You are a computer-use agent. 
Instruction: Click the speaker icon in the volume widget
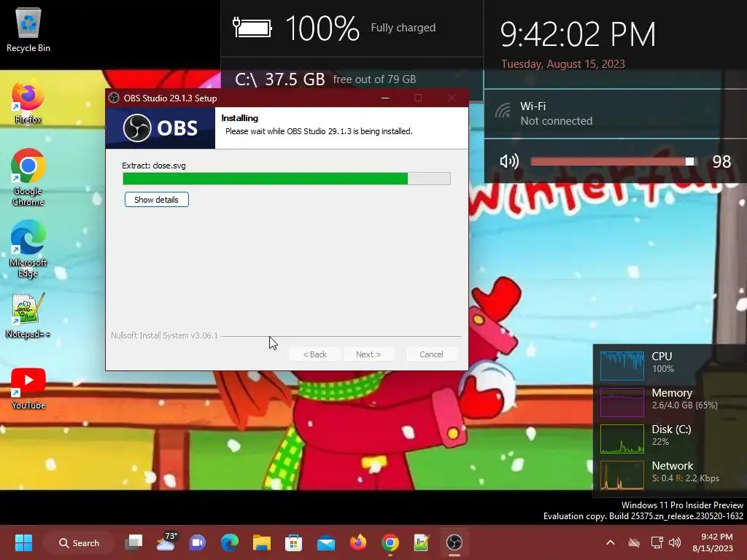[509, 161]
